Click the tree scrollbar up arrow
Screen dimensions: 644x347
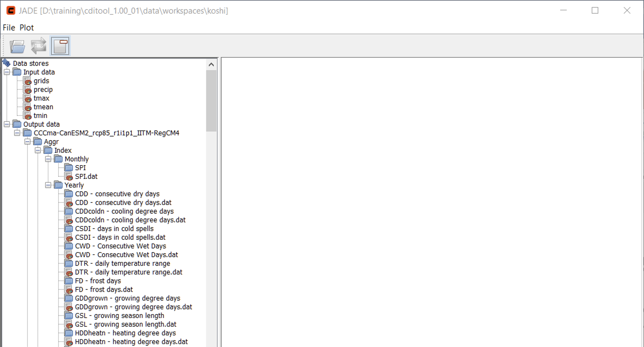pos(211,64)
